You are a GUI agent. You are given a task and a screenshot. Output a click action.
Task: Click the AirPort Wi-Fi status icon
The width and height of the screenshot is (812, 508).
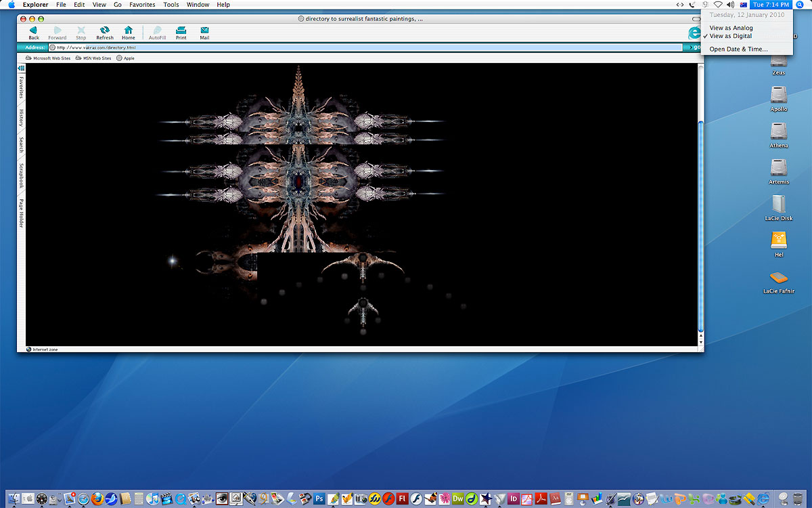pyautogui.click(x=718, y=5)
